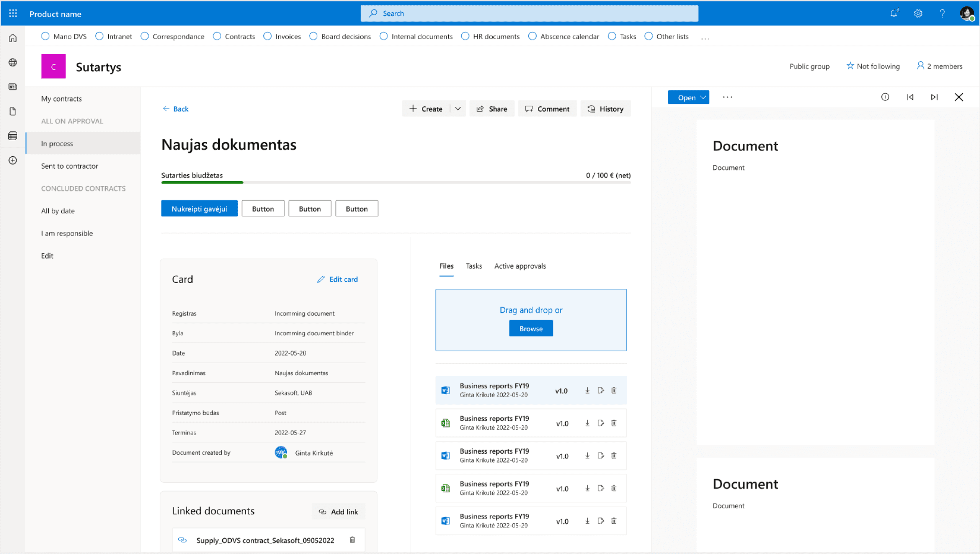Select the Contracts radio button
Viewport: 980px width, 554px height.
point(217,36)
